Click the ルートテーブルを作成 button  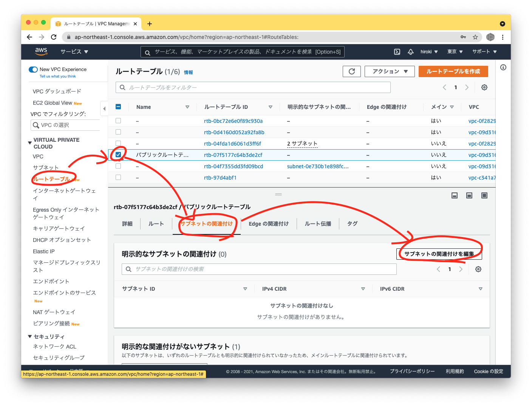click(x=453, y=71)
